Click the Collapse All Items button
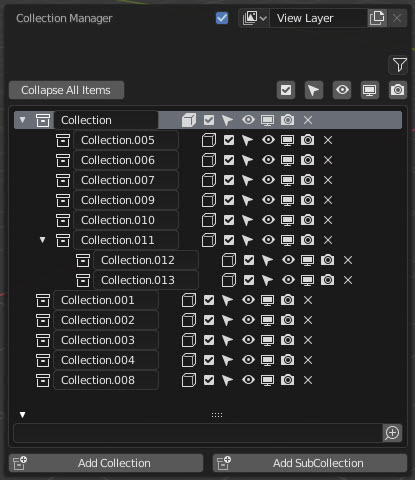415x480 pixels. point(66,90)
